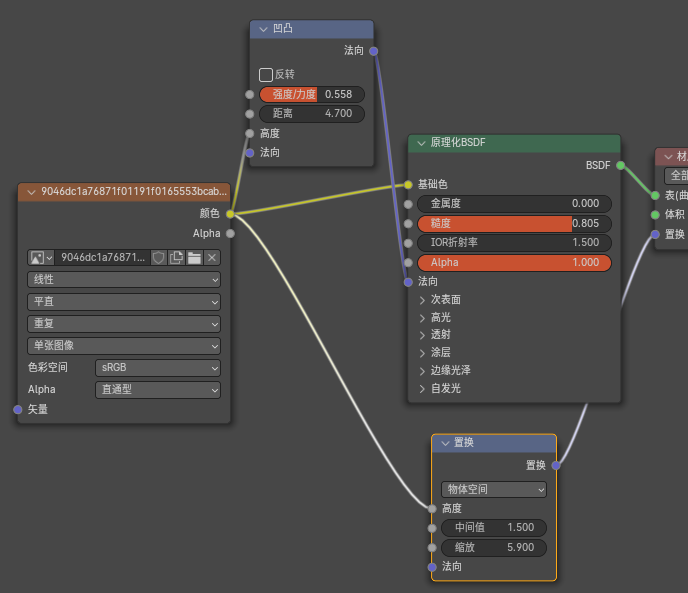Toggle fake user shield icon
The height and width of the screenshot is (593, 688).
point(158,258)
